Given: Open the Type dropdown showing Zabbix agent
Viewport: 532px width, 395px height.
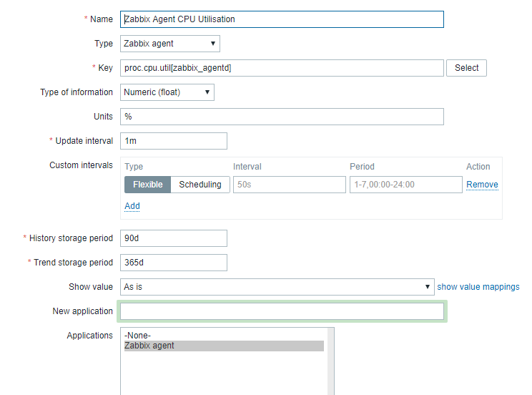Looking at the screenshot, I should pos(169,44).
